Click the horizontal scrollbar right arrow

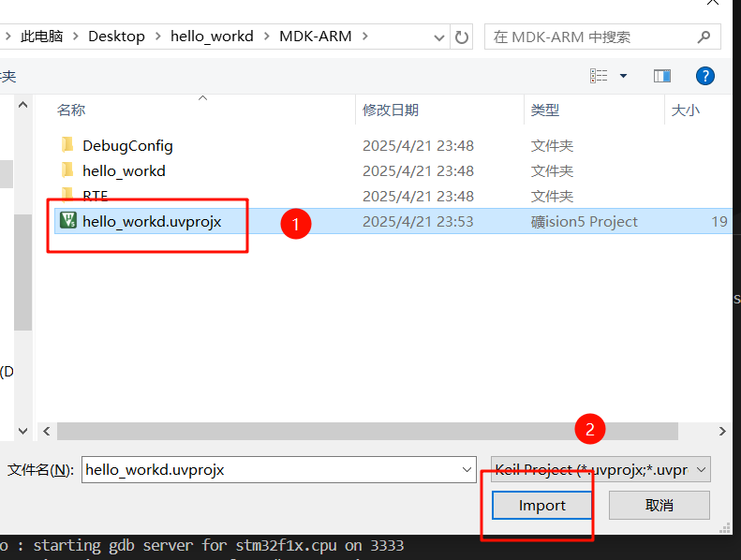(x=722, y=431)
